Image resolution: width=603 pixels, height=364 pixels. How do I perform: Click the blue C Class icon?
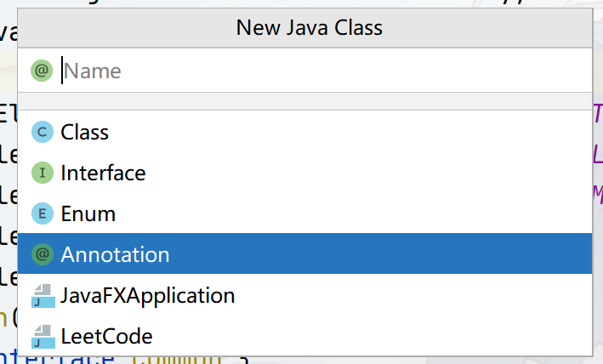click(43, 132)
